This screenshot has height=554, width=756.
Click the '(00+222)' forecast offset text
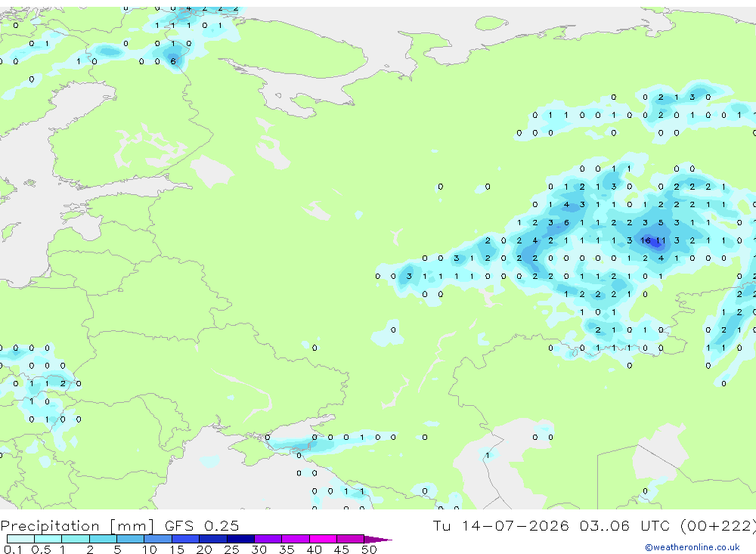(x=718, y=525)
